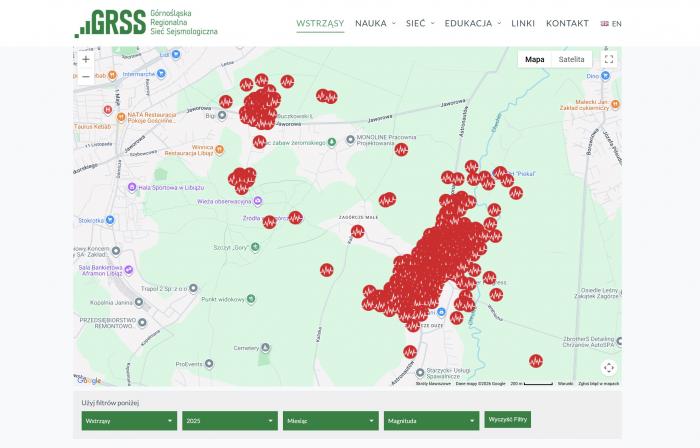Switch language to EN
Screen dimensions: 700x448
[611, 23]
